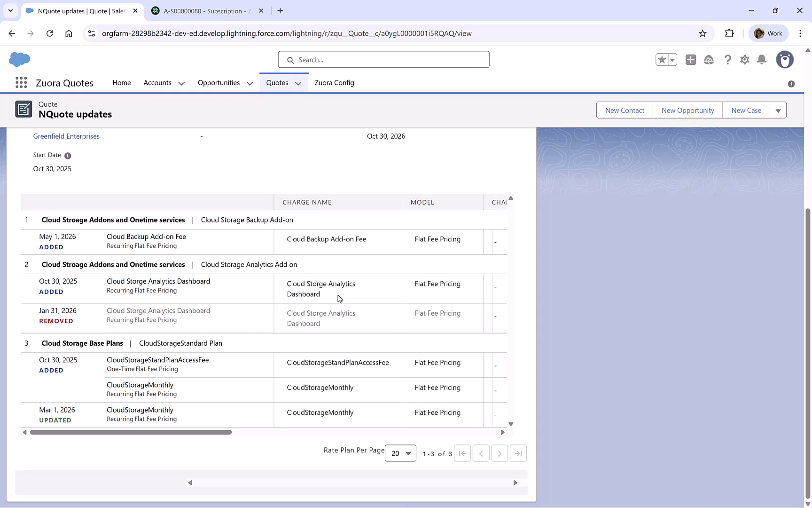Image resolution: width=812 pixels, height=508 pixels.
Task: Click inside the Search field
Action: click(x=383, y=59)
